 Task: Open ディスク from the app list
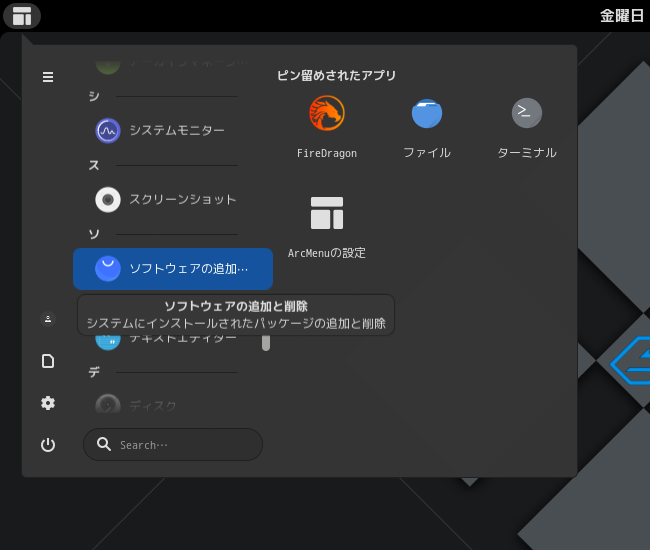(x=173, y=404)
